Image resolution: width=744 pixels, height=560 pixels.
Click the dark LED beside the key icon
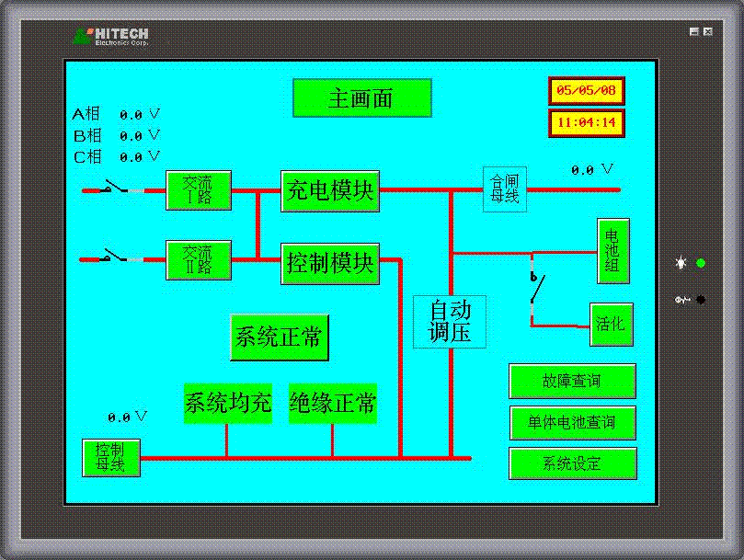click(x=701, y=300)
